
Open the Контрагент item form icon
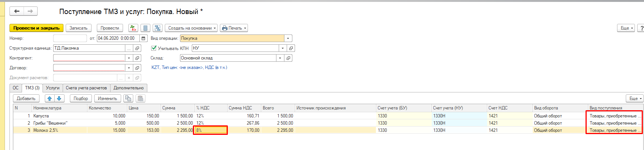pyautogui.click(x=137, y=58)
